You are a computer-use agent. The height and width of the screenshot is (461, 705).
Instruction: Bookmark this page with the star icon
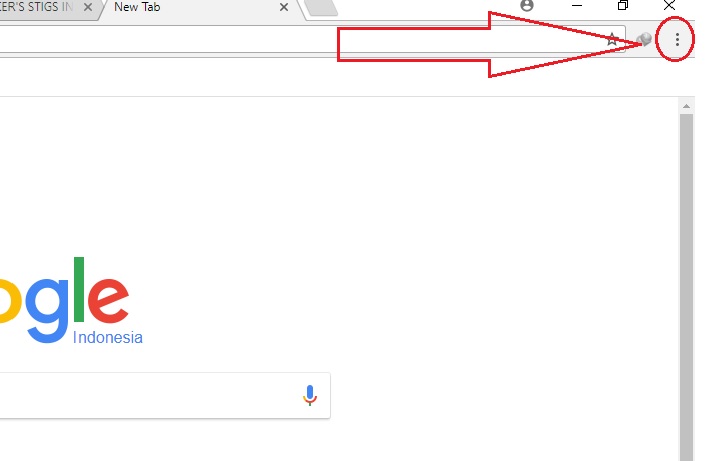pos(612,40)
